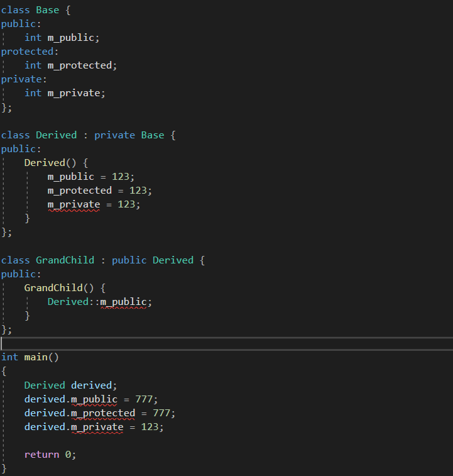Click the 'int m_private;' member declaration
The image size is (453, 476).
tap(65, 93)
